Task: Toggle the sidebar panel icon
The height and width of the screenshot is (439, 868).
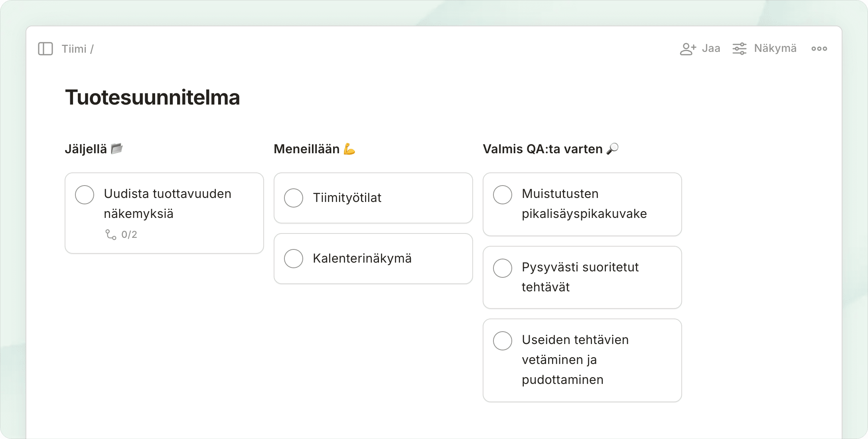Action: pos(45,49)
